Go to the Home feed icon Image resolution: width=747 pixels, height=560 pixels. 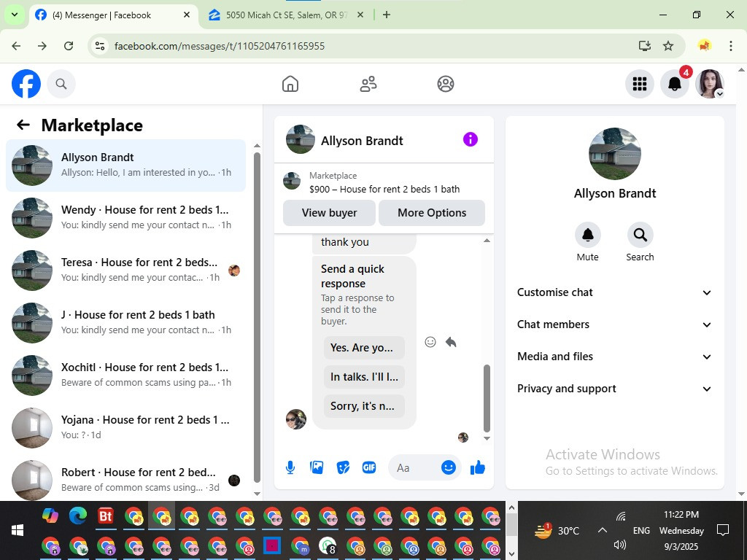[x=290, y=84]
